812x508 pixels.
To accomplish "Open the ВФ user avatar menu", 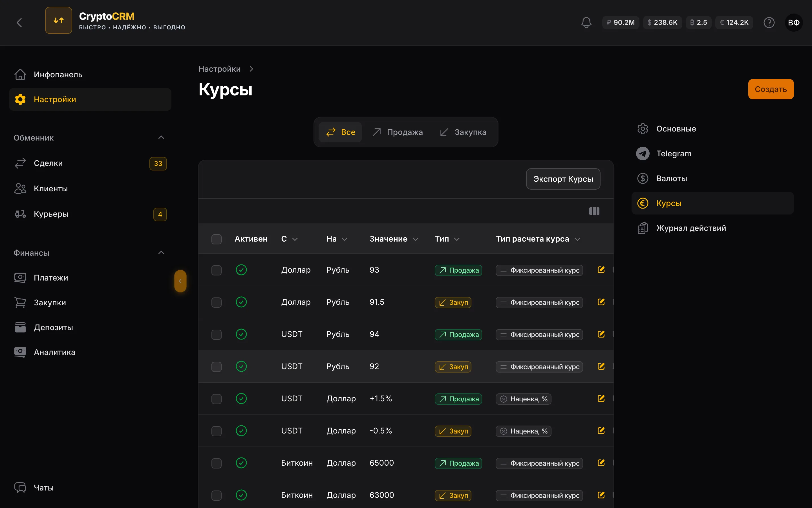I will 794,23.
